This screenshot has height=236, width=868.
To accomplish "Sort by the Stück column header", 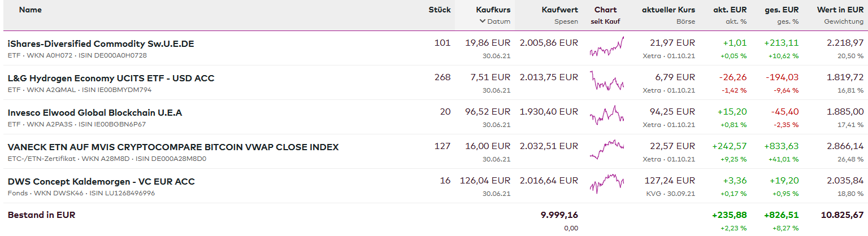I will coord(439,10).
